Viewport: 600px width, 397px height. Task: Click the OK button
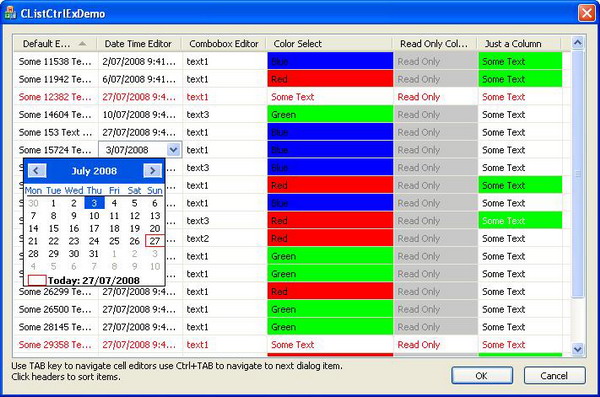pyautogui.click(x=482, y=376)
